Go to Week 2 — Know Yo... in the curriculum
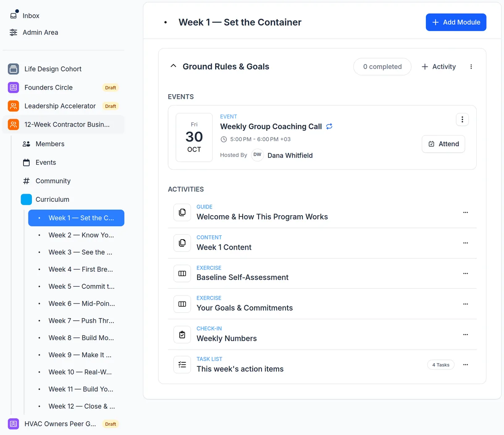The height and width of the screenshot is (435, 504). [76, 235]
